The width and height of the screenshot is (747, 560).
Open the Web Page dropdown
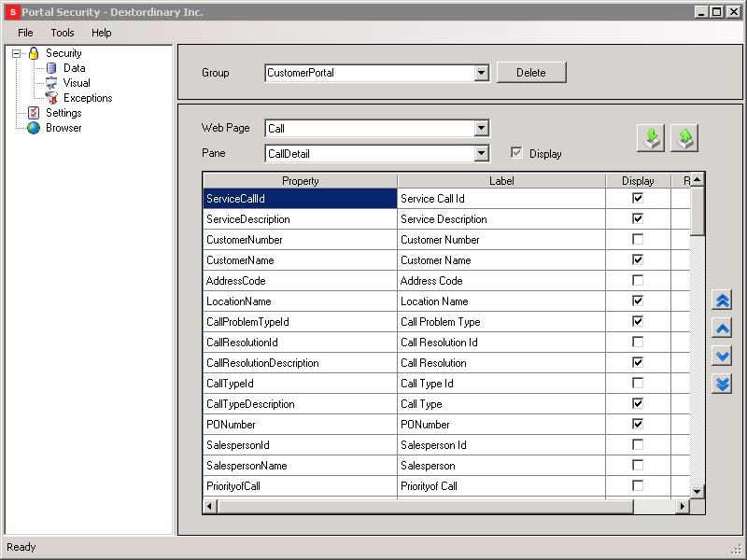pos(482,129)
